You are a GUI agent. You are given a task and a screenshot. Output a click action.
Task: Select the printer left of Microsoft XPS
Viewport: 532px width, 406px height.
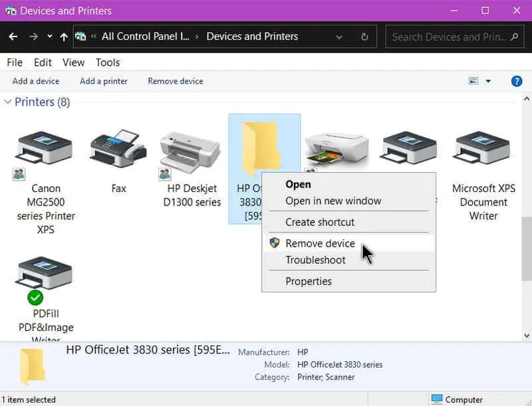(409, 148)
